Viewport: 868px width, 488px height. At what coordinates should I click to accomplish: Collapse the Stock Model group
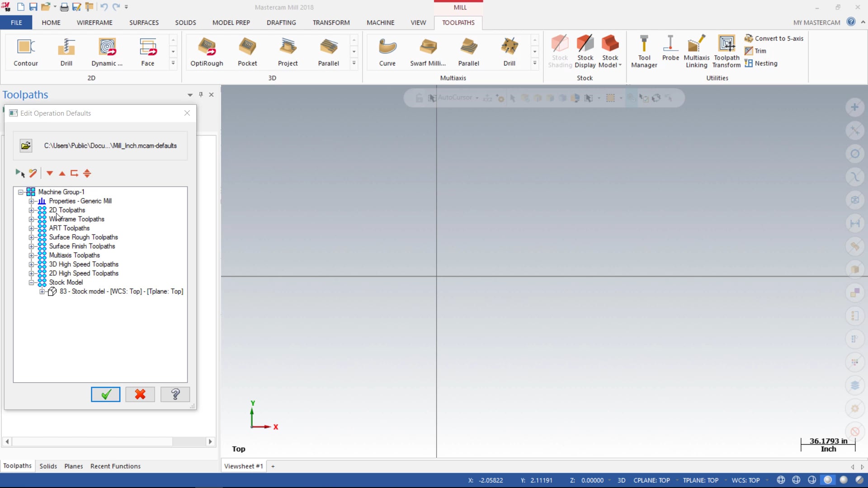coord(31,282)
